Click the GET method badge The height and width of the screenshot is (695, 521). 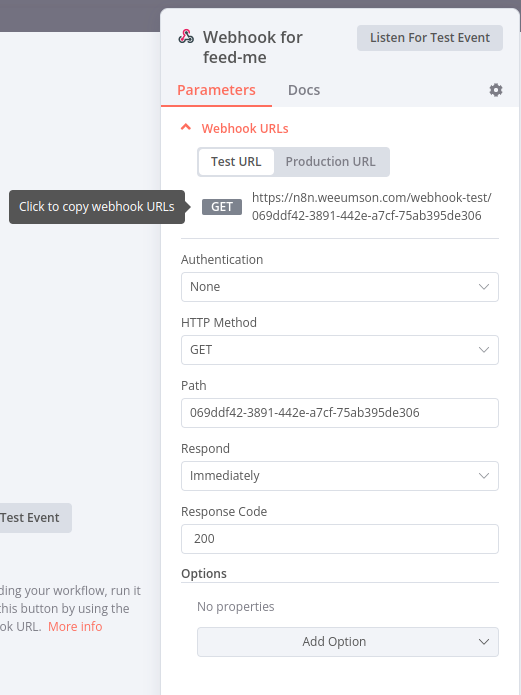pos(222,207)
